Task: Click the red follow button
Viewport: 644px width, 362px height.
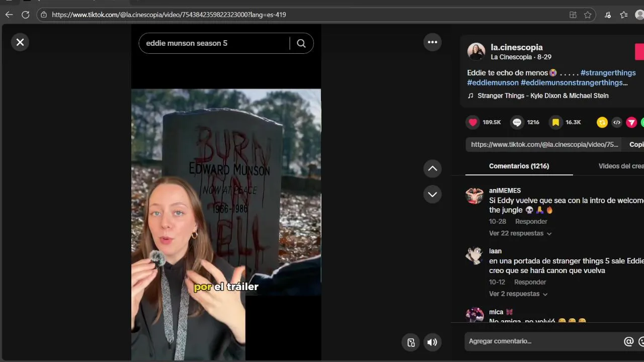Action: coord(639,52)
